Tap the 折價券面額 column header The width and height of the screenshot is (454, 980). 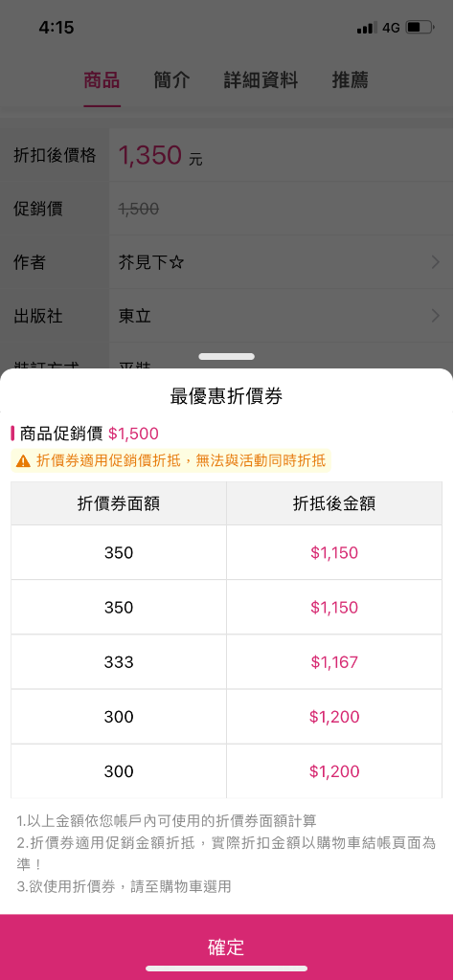coord(119,503)
